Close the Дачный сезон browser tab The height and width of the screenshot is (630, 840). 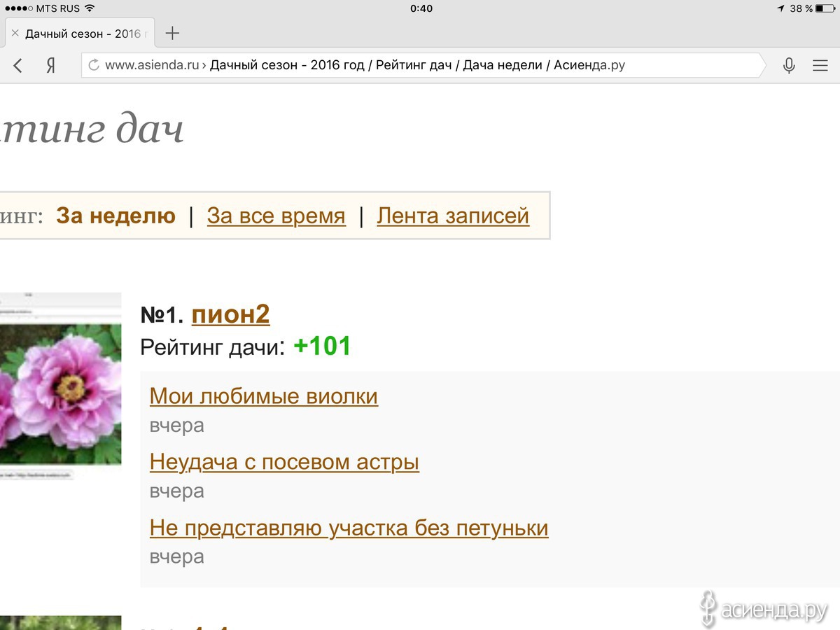click(15, 33)
